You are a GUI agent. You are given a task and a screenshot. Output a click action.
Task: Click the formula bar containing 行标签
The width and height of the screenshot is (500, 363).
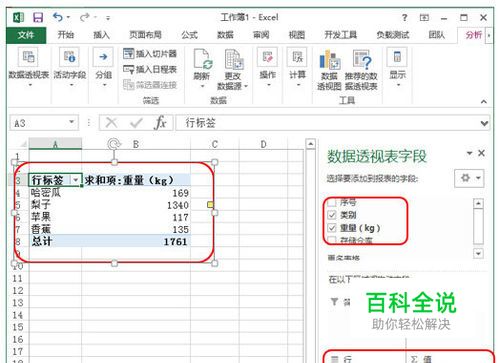[328, 123]
